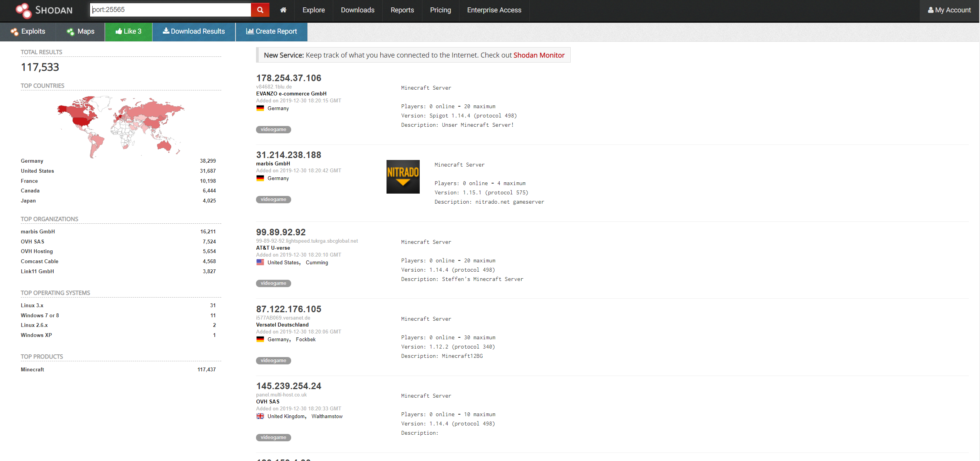This screenshot has width=980, height=461.
Task: Click the world map of top countries
Action: click(121, 127)
